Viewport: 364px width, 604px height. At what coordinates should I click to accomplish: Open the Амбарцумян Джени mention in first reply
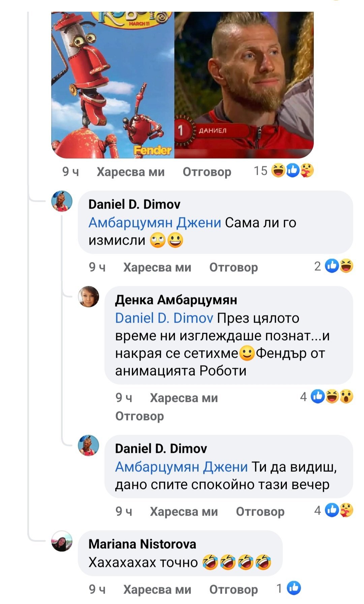pos(155,223)
